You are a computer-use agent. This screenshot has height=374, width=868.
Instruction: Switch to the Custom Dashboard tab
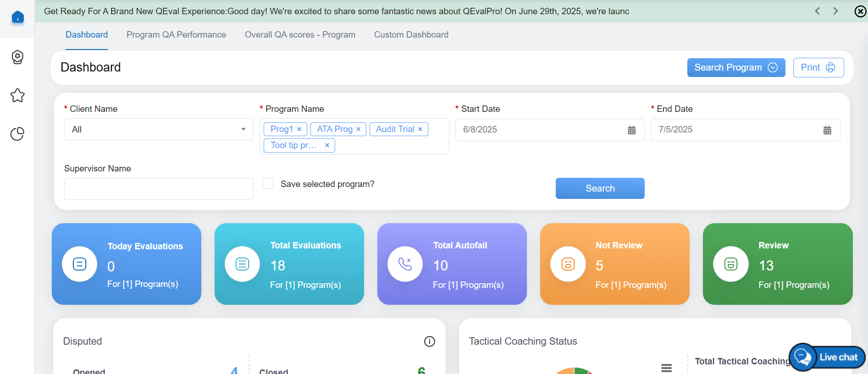point(411,35)
